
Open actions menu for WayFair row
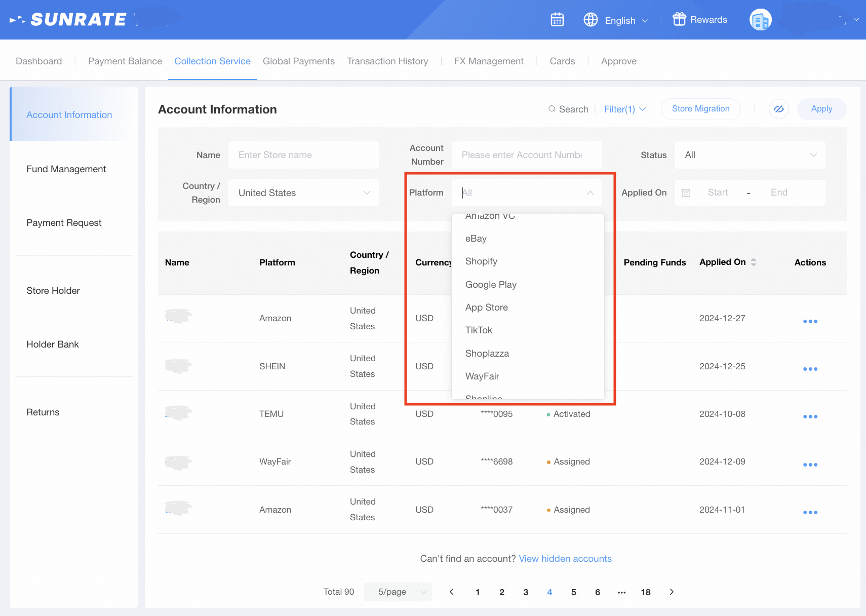coord(810,465)
